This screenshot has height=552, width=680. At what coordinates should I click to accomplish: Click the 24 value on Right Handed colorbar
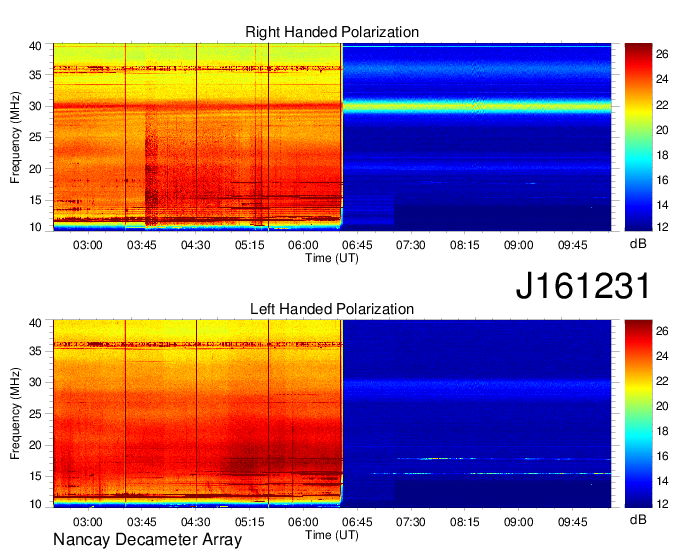point(662,79)
